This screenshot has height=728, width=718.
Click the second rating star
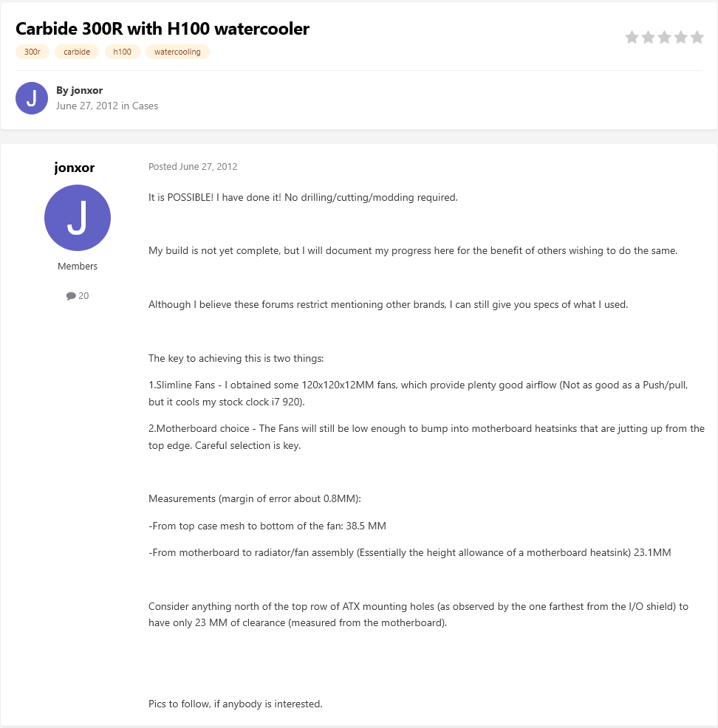pyautogui.click(x=648, y=37)
